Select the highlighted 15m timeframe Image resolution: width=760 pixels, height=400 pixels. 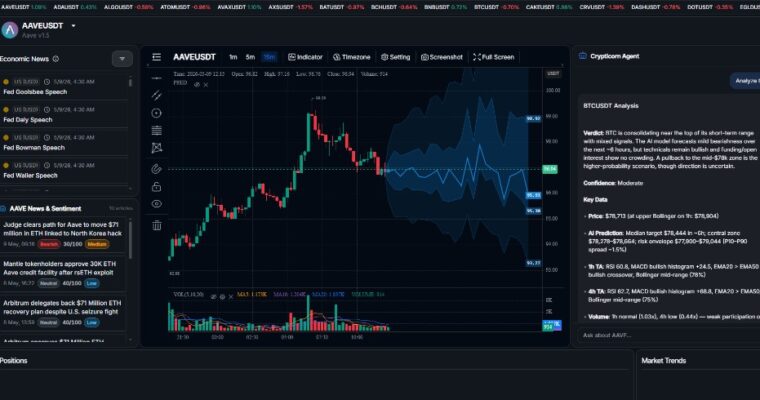coord(269,57)
